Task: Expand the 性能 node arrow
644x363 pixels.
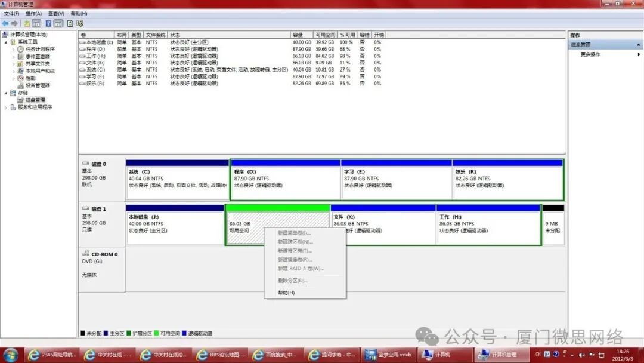Action: coord(14,78)
